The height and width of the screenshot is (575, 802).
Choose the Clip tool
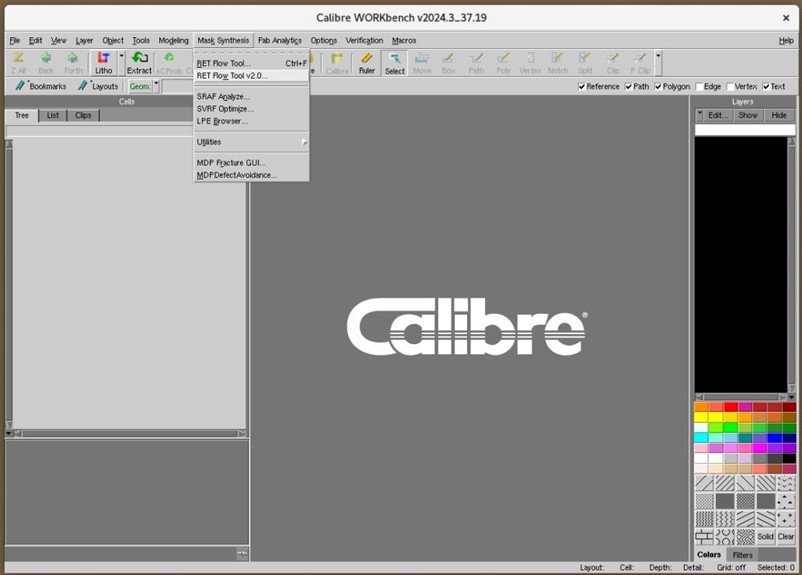(x=613, y=63)
